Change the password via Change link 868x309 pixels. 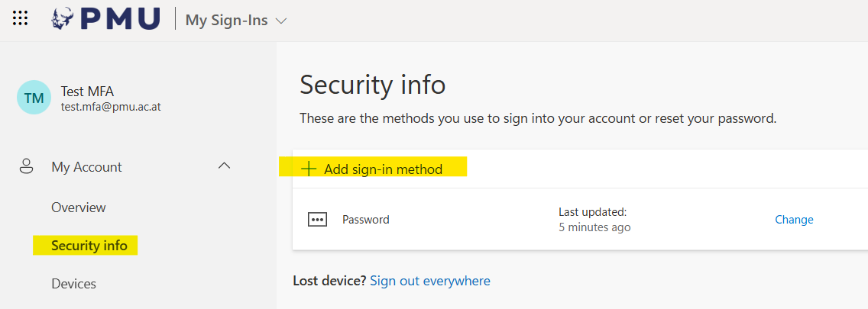coord(794,220)
